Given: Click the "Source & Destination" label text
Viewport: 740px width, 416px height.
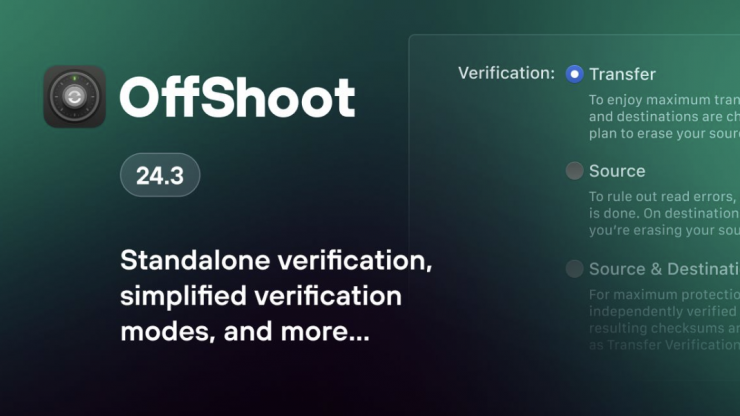Looking at the screenshot, I should tap(662, 268).
